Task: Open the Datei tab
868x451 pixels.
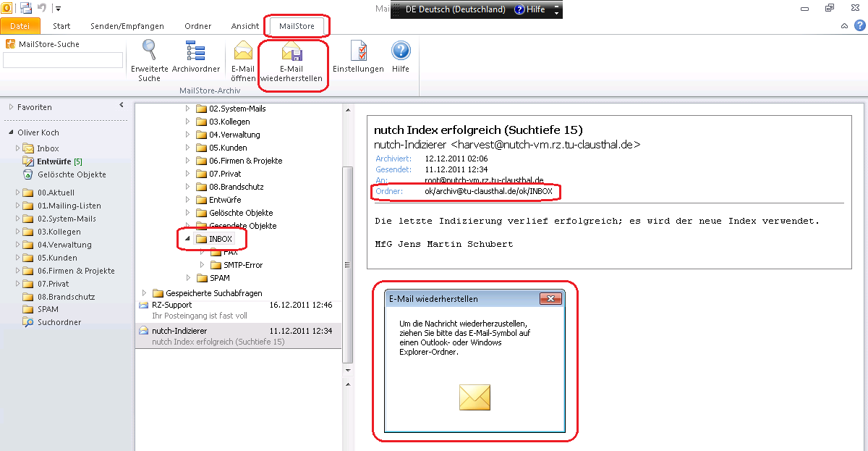Action: click(20, 26)
